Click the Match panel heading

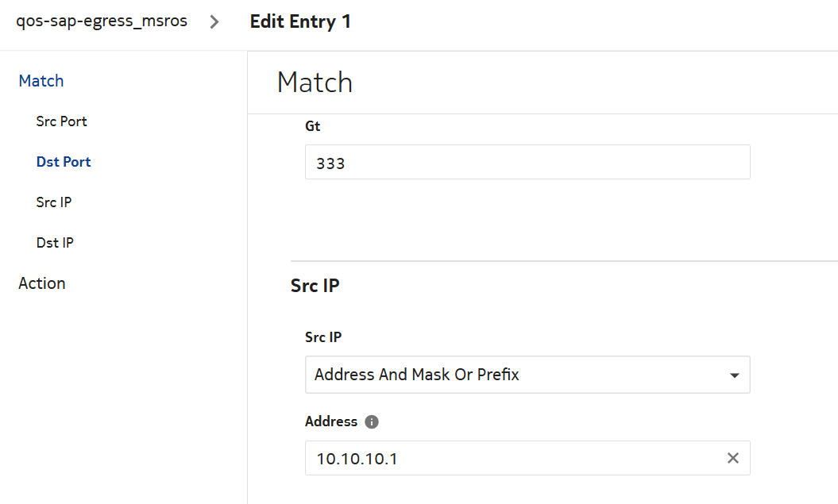[x=315, y=83]
